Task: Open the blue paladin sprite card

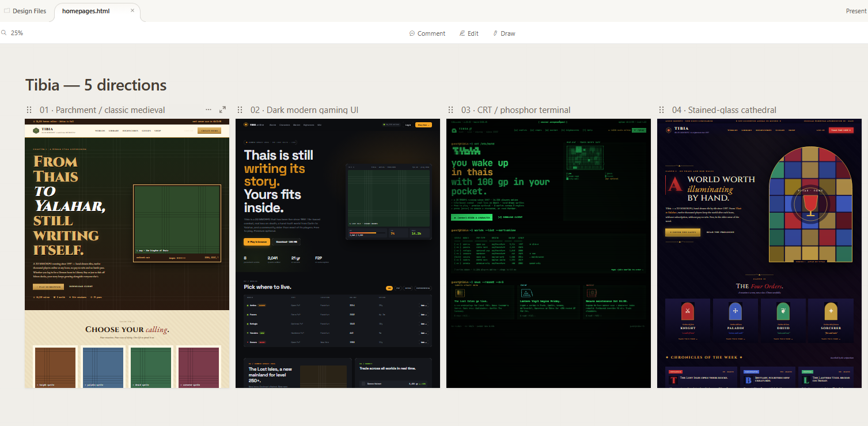Action: tap(103, 367)
